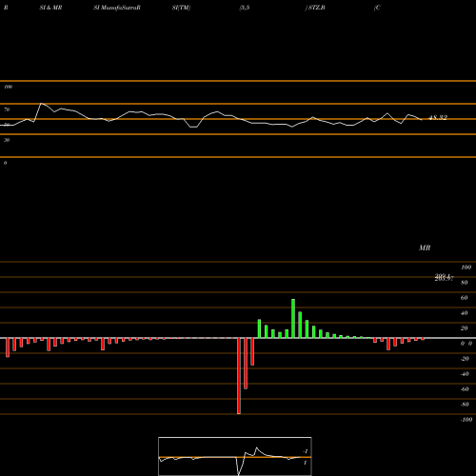
Task: Click the ') STZ.B' symbol text
Action: tap(315, 8)
